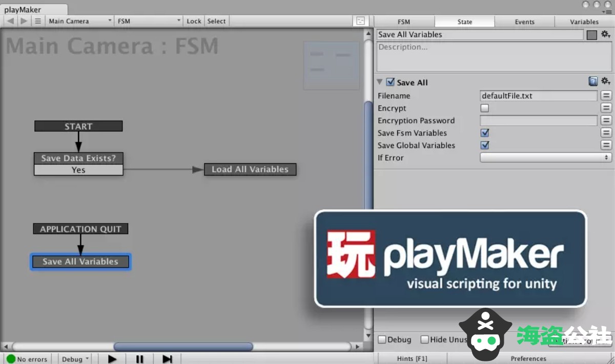Click variable toggle for Save Global Variables
615x364 pixels.
click(606, 145)
